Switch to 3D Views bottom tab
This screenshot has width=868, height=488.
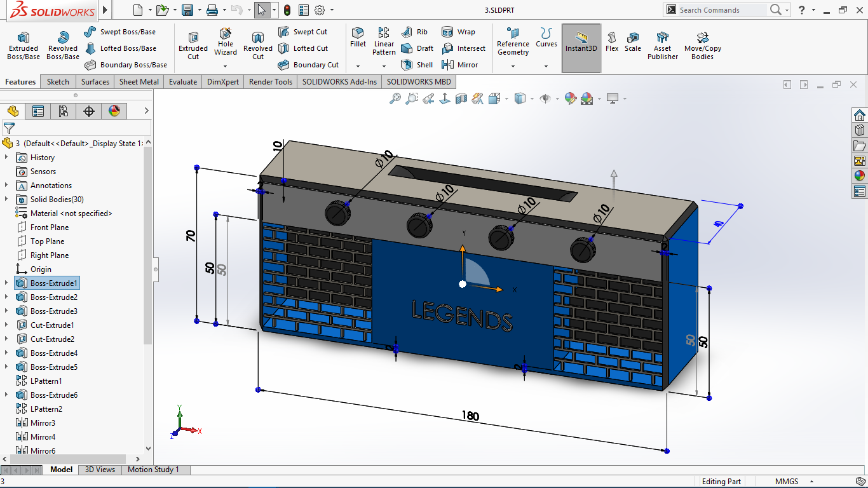[x=100, y=470]
